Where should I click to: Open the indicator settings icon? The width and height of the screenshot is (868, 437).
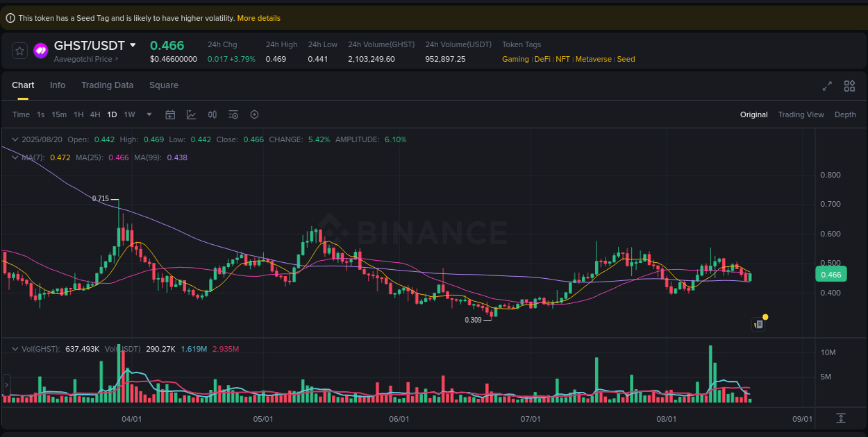click(x=233, y=114)
